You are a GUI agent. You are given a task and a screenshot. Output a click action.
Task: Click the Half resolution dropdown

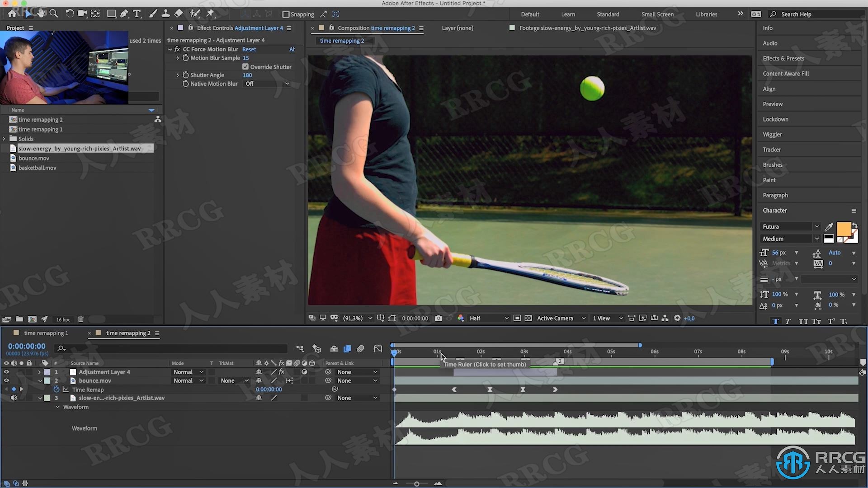coord(488,318)
